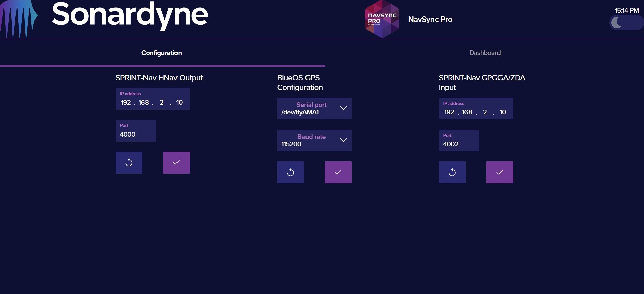This screenshot has width=644, height=294.
Task: Toggle the dark mode moon switch
Action: click(626, 23)
